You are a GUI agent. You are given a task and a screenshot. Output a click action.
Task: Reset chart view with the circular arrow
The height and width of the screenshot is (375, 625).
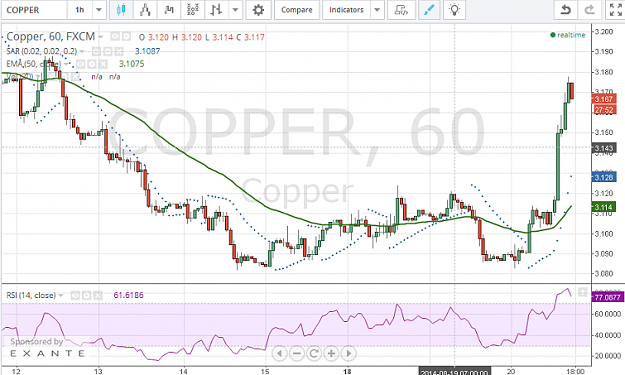pos(314,353)
